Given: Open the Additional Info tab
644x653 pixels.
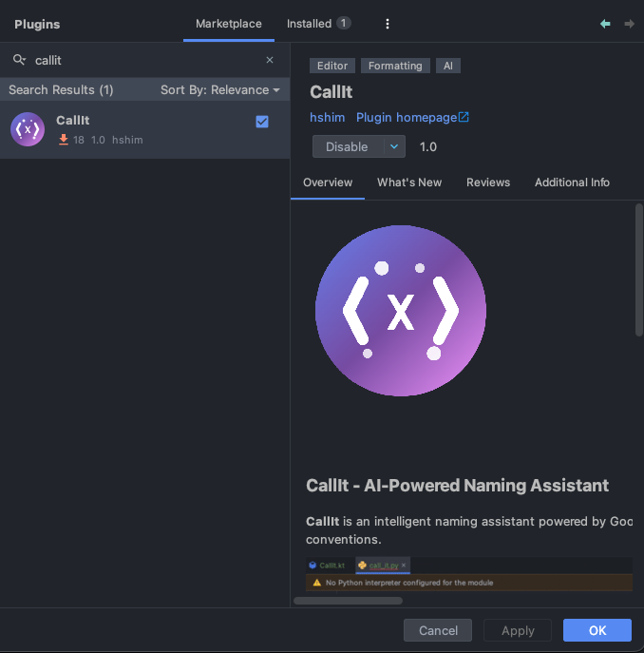Looking at the screenshot, I should [x=572, y=182].
